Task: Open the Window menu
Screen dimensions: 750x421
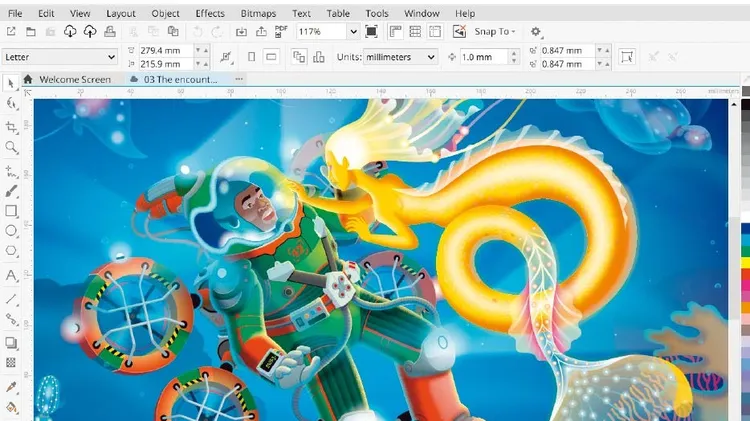Action: coord(422,13)
